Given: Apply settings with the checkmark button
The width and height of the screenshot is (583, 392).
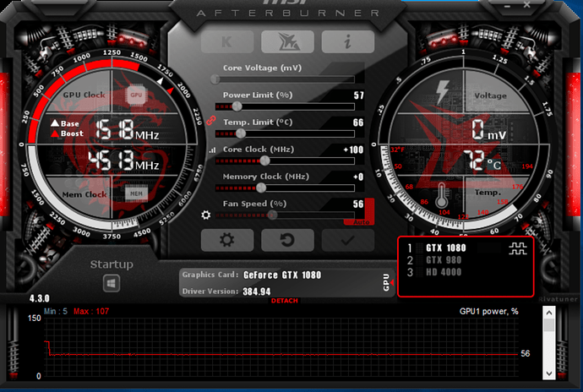Looking at the screenshot, I should point(347,240).
